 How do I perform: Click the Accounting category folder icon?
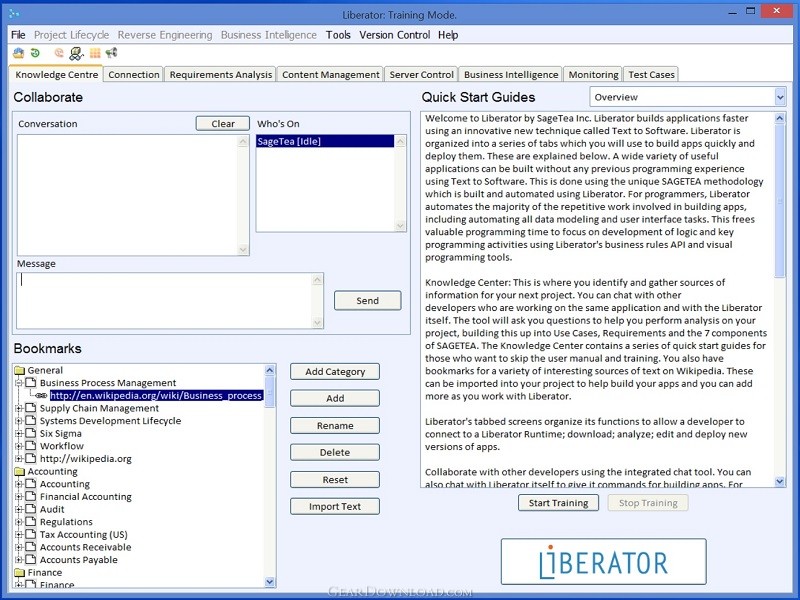(x=20, y=471)
